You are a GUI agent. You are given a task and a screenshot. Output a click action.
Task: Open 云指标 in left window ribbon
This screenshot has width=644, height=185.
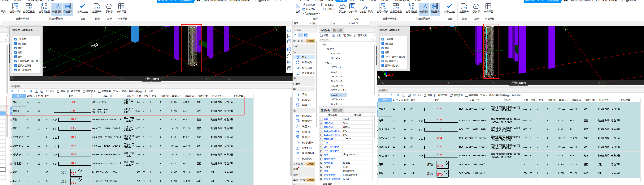(x=109, y=8)
